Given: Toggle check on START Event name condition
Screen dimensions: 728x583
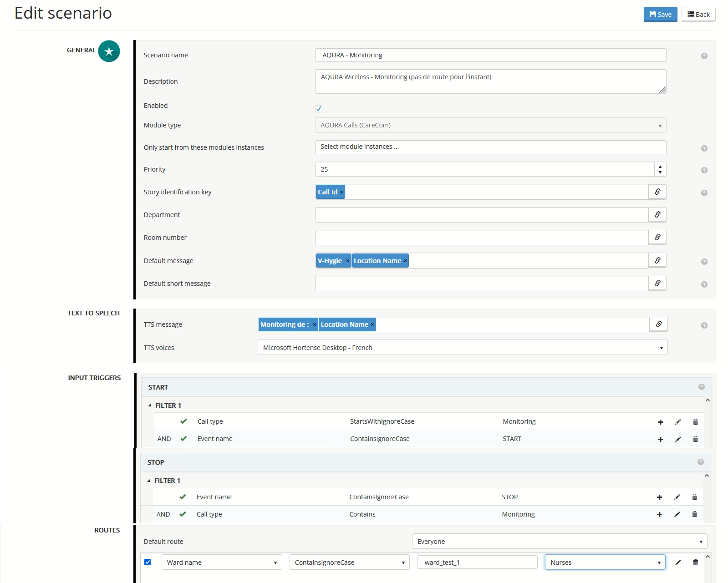Looking at the screenshot, I should (x=183, y=439).
